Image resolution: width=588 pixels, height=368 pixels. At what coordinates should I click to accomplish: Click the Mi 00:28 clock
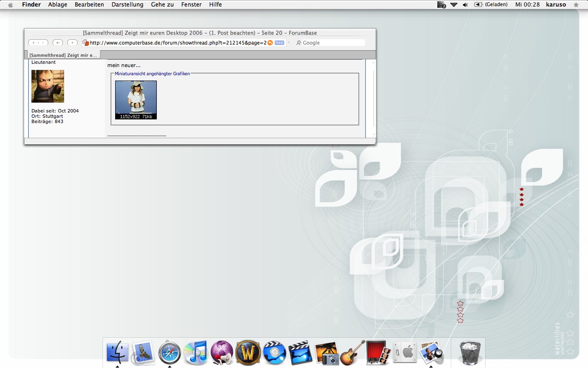[528, 4]
